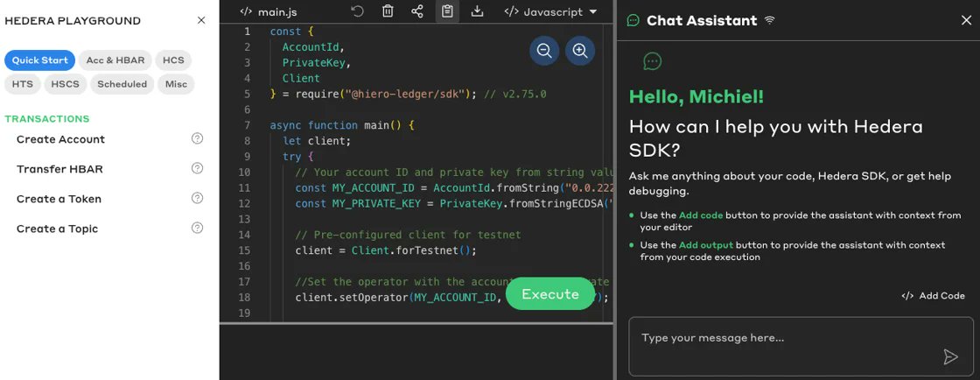Screen dimensions: 980x380
Task: Load the Transfer HBAR example
Action: (x=60, y=169)
